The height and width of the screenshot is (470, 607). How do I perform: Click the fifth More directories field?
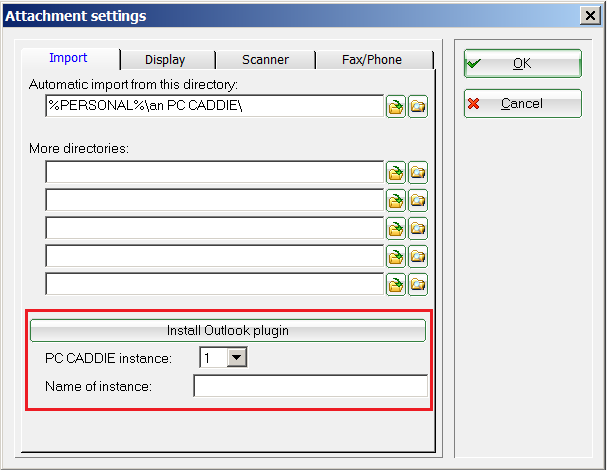coord(214,284)
